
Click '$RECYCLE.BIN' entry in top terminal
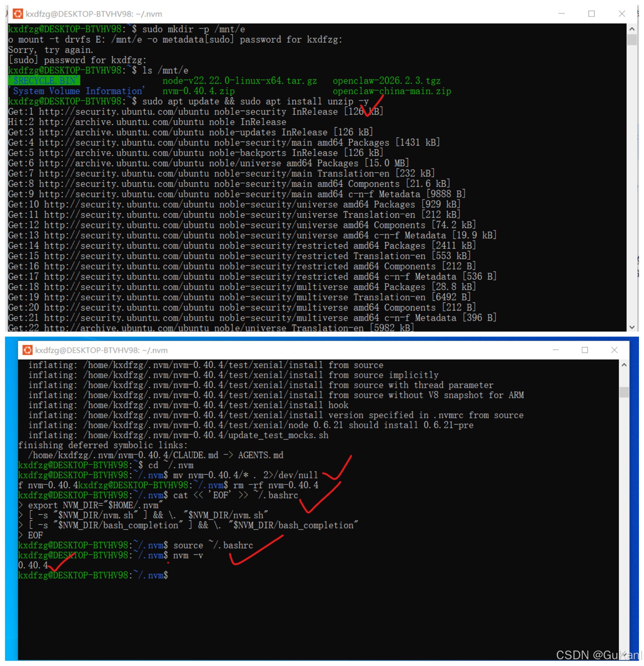(x=44, y=80)
